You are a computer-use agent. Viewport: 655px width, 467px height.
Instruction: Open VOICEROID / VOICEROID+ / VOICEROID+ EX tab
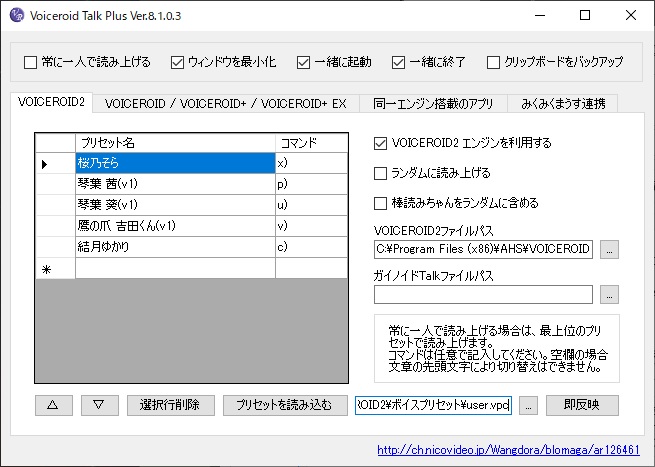coord(226,104)
